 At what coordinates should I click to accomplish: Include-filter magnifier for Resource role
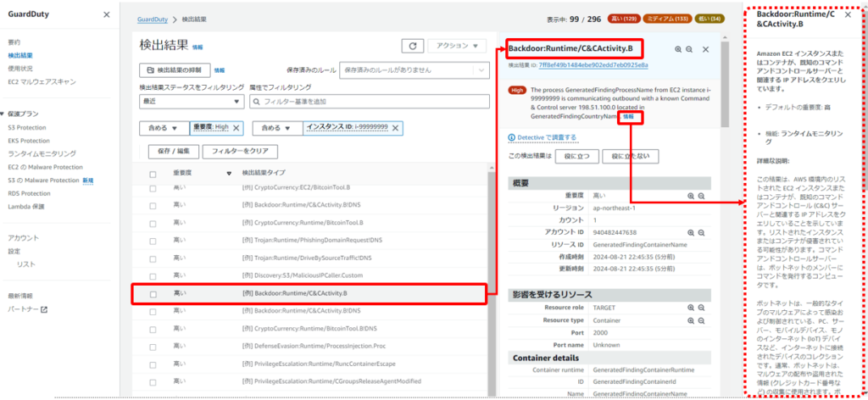click(x=691, y=308)
